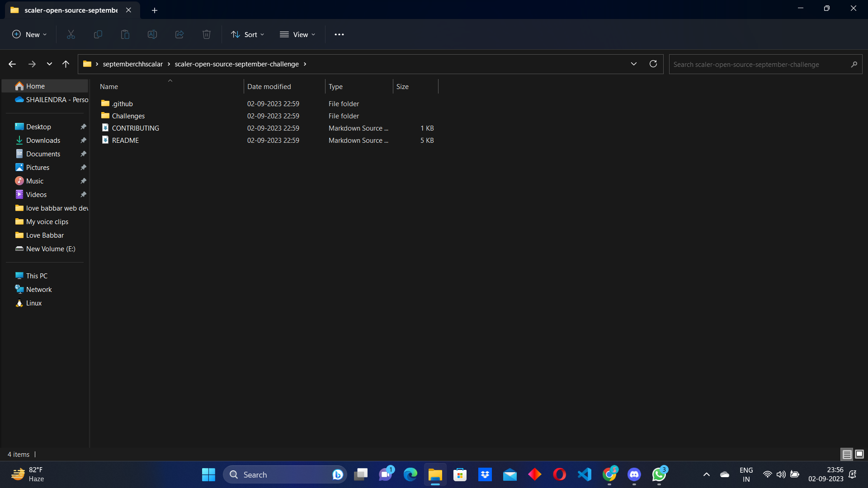Open a new Explorer tab

tap(155, 10)
